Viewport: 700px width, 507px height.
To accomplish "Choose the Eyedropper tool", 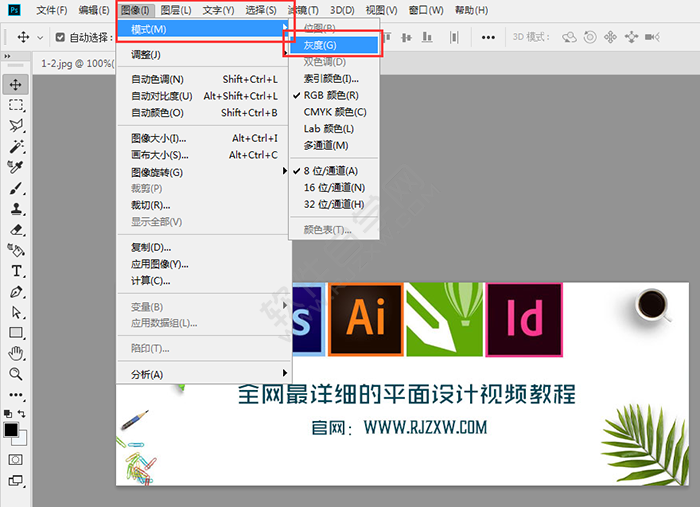I will click(x=16, y=167).
